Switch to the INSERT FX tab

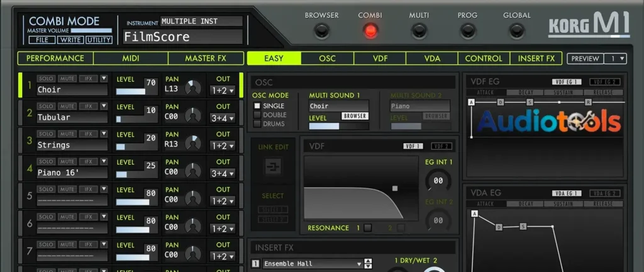click(x=536, y=59)
